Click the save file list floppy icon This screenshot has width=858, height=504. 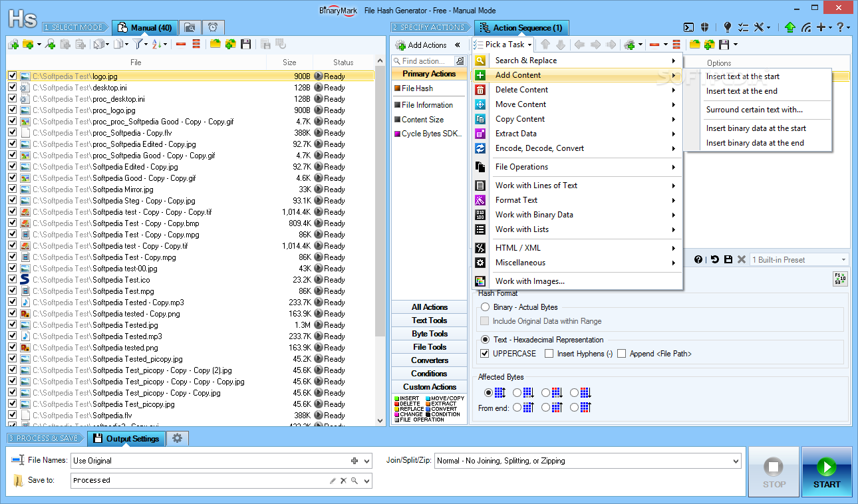tap(246, 45)
